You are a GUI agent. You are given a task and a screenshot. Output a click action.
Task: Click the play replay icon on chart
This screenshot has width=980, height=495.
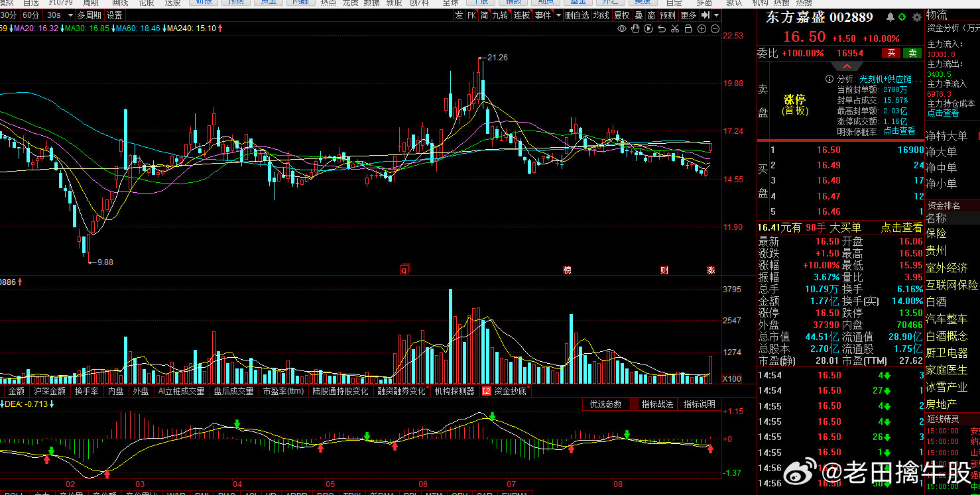tap(648, 28)
